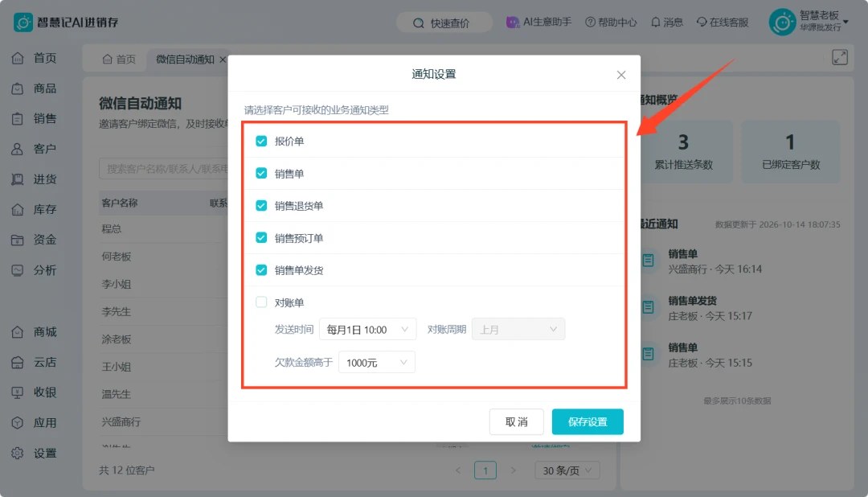Select customer row 李先生
Image resolution: width=868 pixels, height=497 pixels.
coord(164,312)
